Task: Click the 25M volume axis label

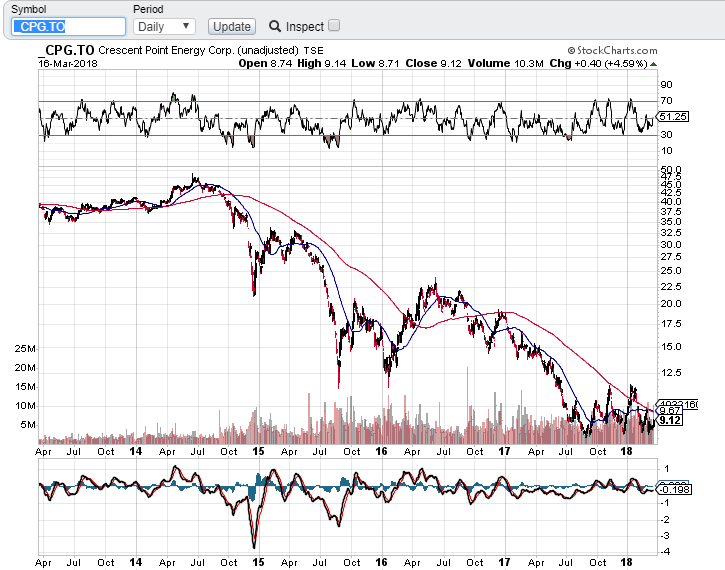Action: tap(25, 348)
